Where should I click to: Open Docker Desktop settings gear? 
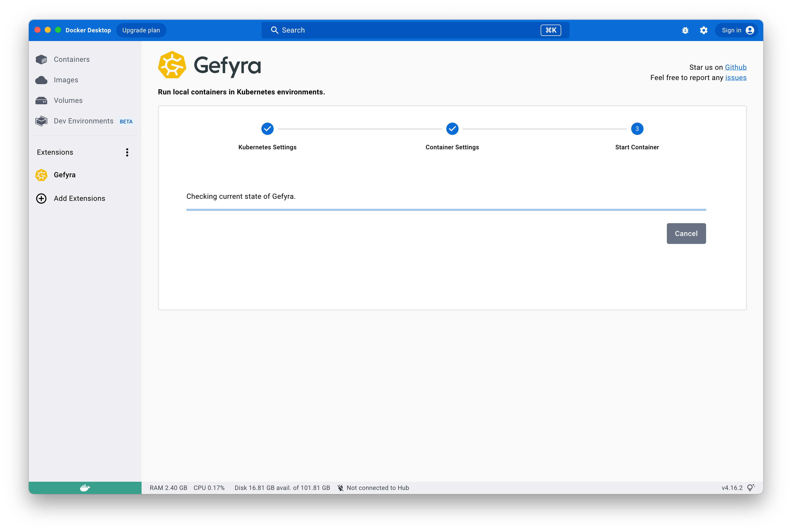[704, 30]
